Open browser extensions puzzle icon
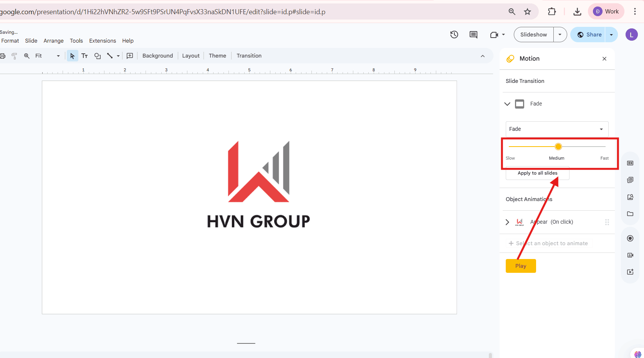644x358 pixels. pos(552,12)
